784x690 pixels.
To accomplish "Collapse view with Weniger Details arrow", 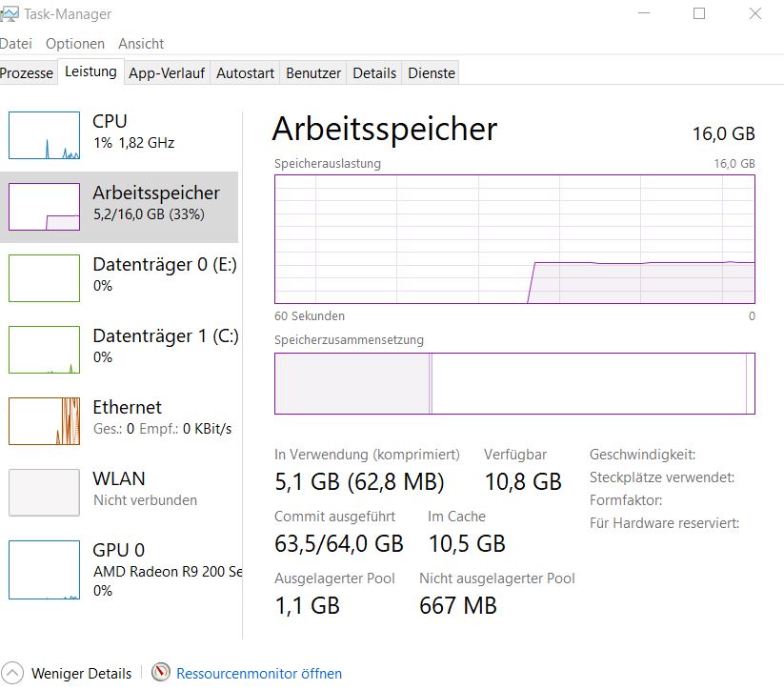I will (12, 673).
